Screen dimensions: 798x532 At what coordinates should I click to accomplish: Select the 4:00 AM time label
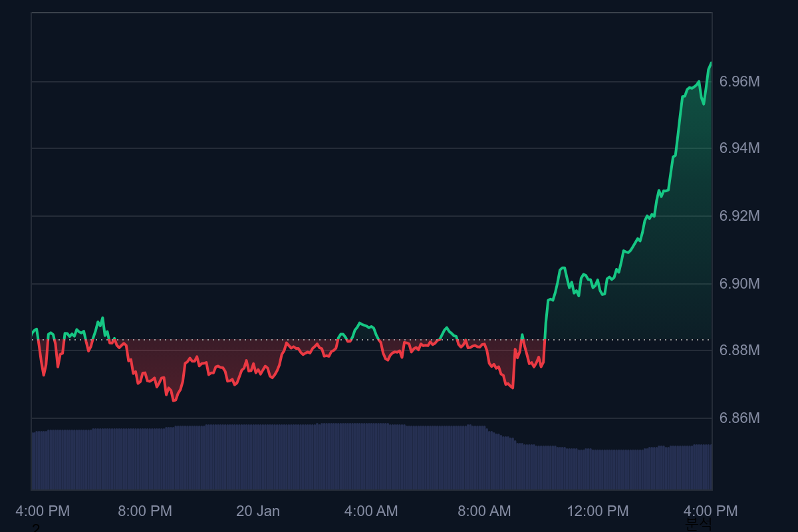coord(371,511)
